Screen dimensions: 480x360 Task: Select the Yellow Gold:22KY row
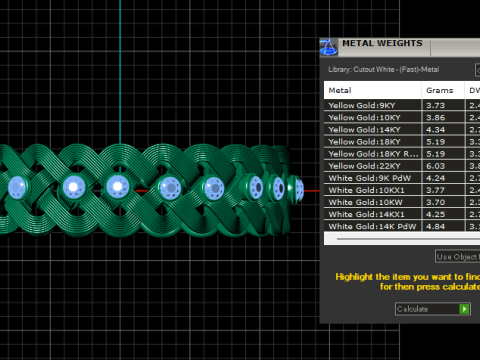[x=402, y=166]
